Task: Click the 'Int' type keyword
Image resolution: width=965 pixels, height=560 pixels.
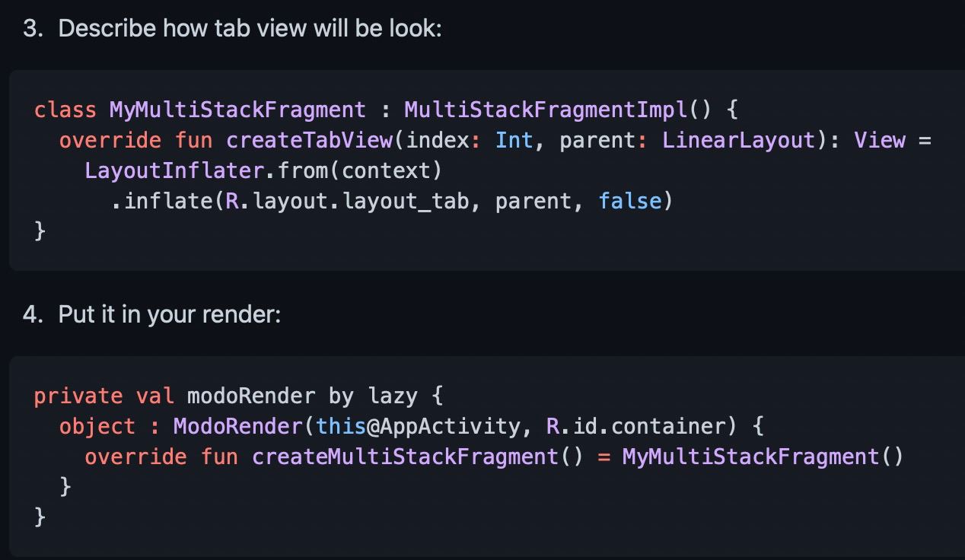Action: point(514,140)
